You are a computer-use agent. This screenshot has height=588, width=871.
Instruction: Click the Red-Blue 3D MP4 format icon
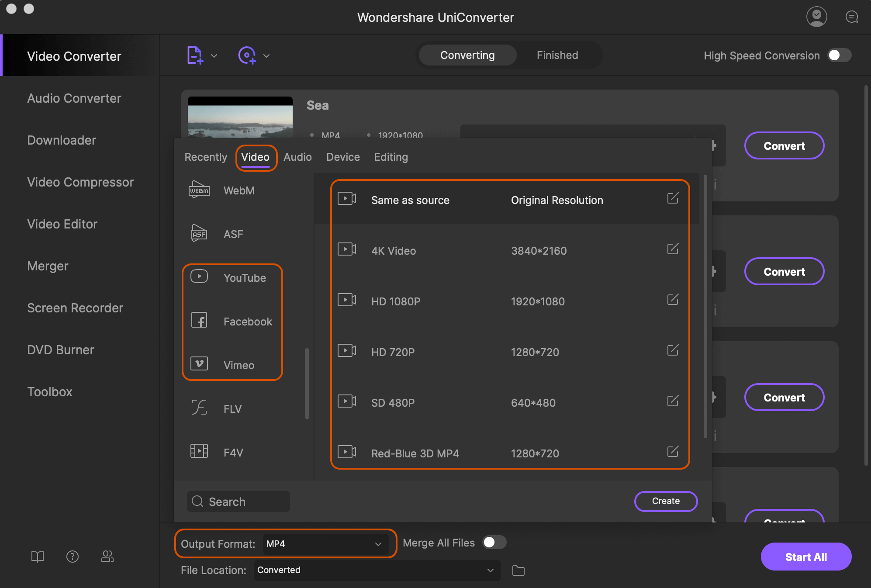coord(347,453)
